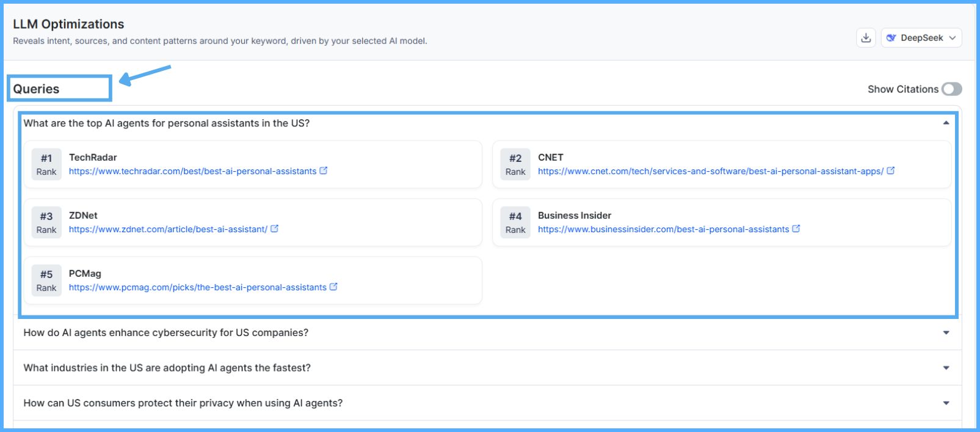Expand the consumer privacy query

pos(946,403)
